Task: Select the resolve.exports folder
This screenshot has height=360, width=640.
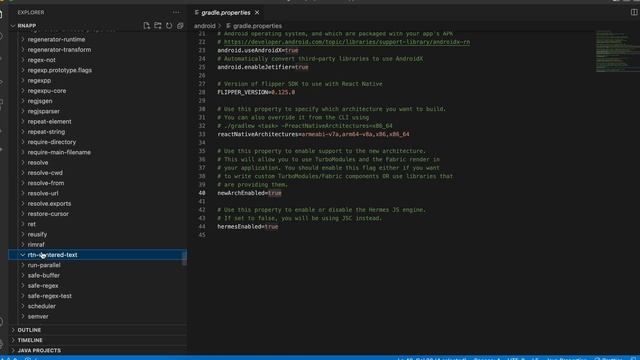Action: [49, 203]
